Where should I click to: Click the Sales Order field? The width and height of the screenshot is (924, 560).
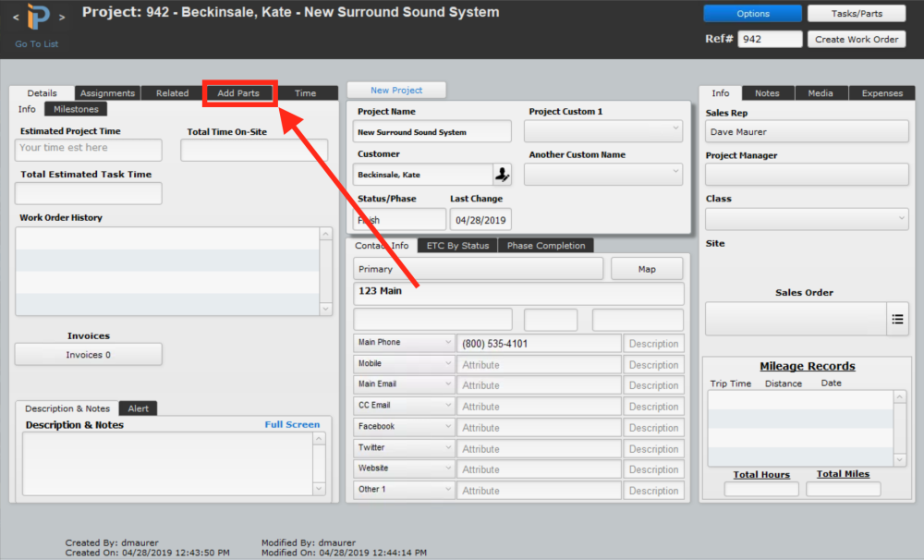click(796, 319)
